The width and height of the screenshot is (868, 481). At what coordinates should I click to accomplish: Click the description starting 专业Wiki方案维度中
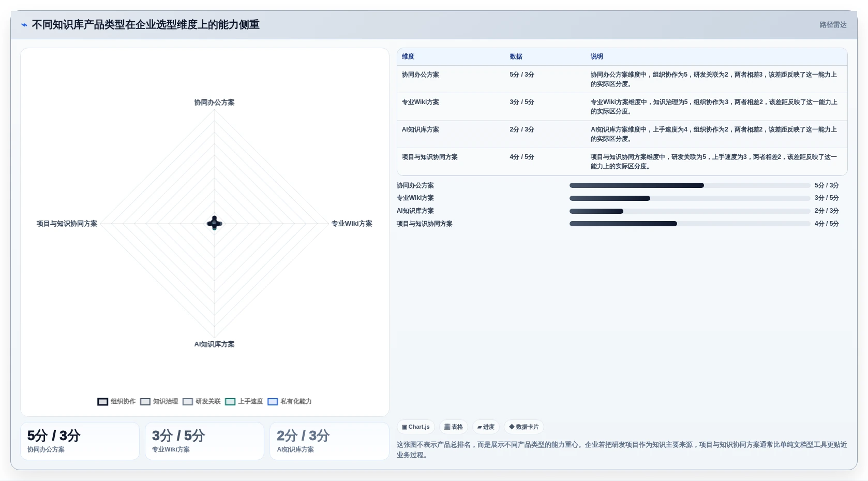pyautogui.click(x=714, y=107)
